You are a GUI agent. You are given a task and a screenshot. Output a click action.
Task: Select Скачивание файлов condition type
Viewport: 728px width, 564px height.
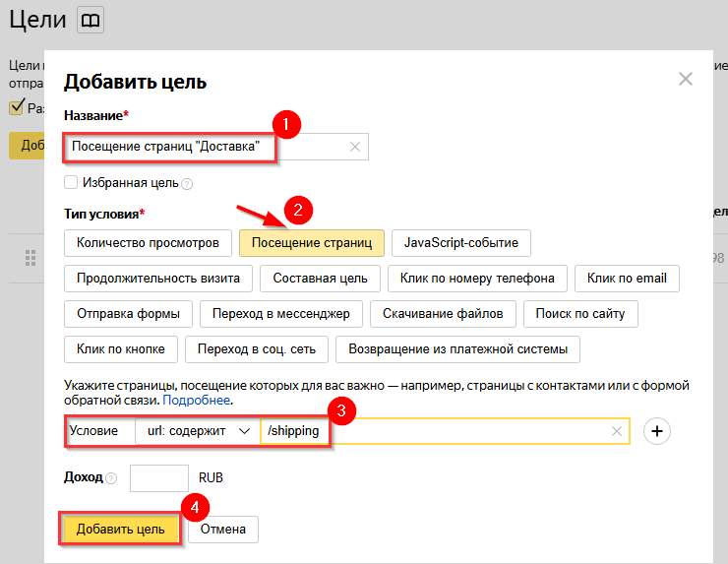444,314
